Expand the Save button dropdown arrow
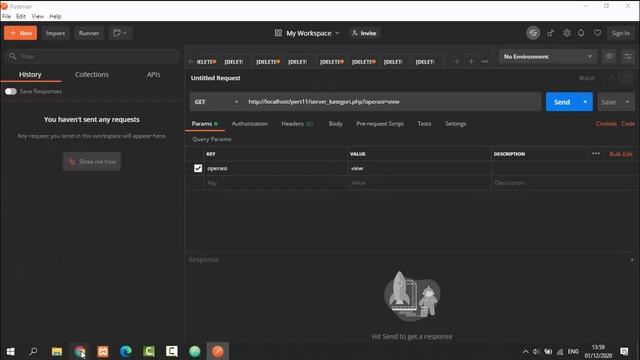This screenshot has width=640, height=360. click(627, 102)
